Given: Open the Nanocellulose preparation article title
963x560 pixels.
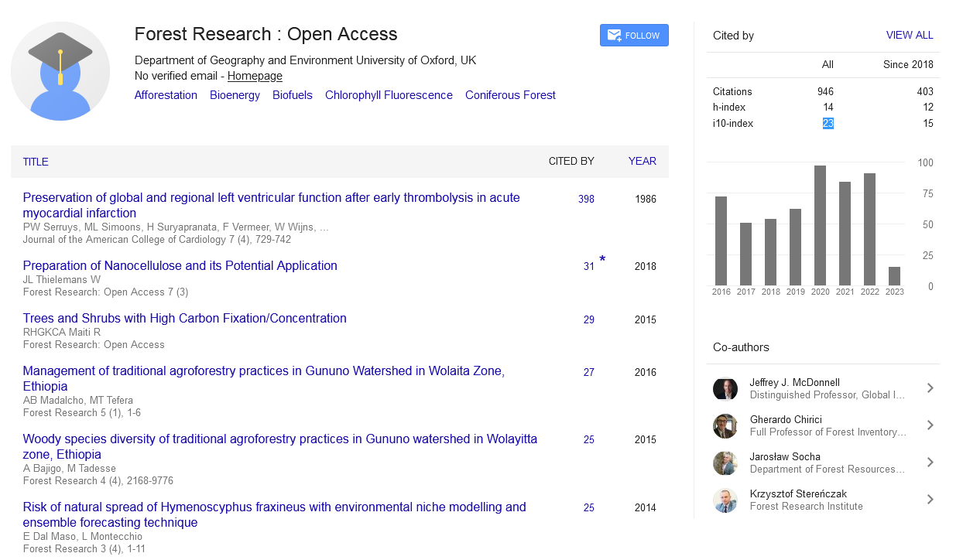Looking at the screenshot, I should 180,265.
